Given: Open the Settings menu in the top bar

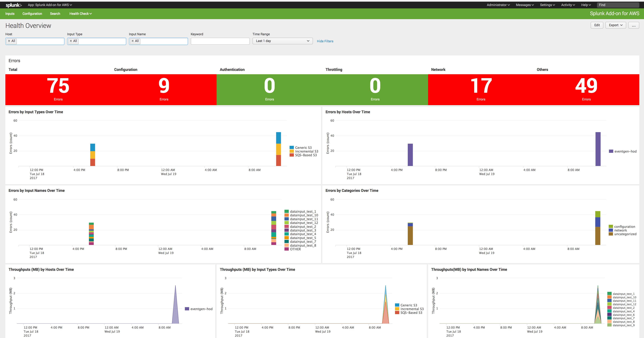Looking at the screenshot, I should [x=547, y=5].
